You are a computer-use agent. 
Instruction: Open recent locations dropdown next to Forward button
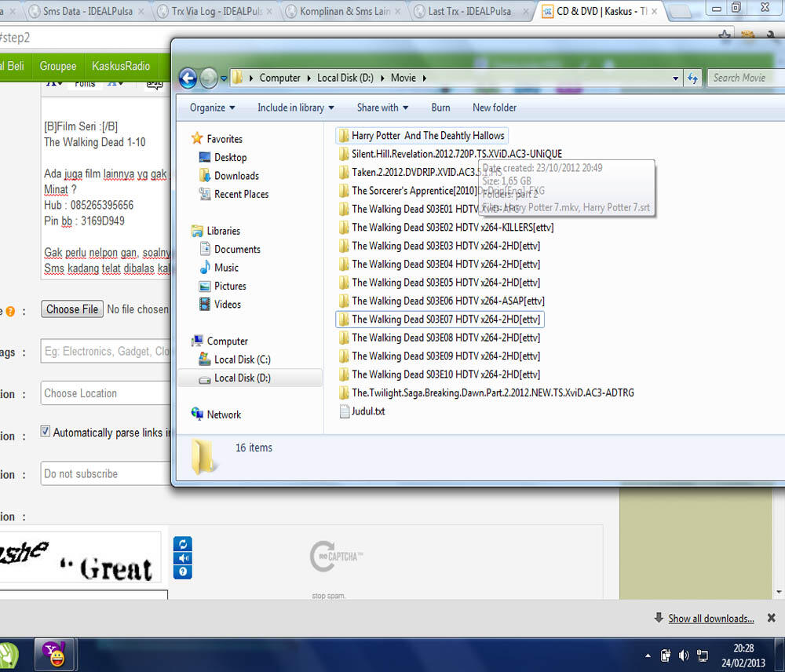[224, 79]
